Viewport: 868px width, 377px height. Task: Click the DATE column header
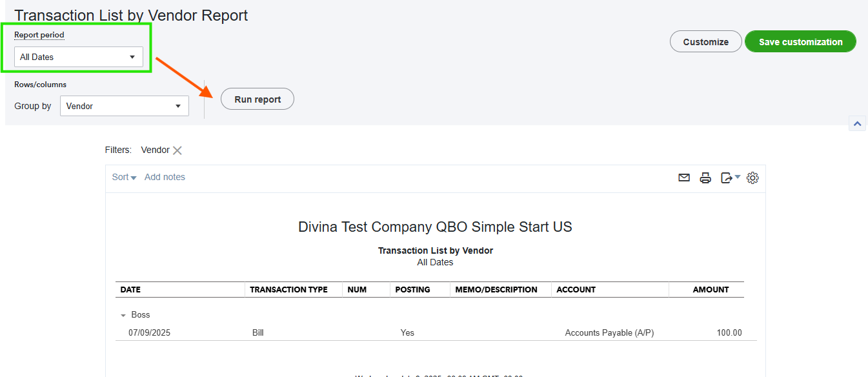[130, 290]
